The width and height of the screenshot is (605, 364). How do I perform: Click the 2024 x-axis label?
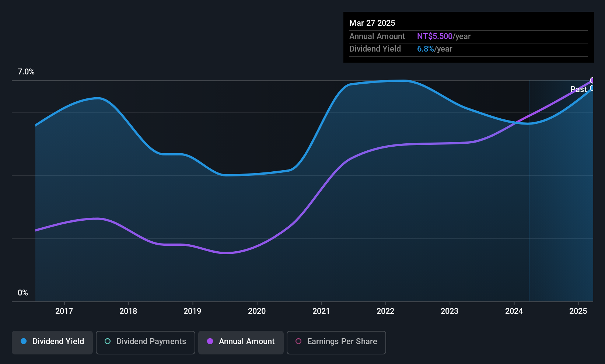(x=514, y=311)
